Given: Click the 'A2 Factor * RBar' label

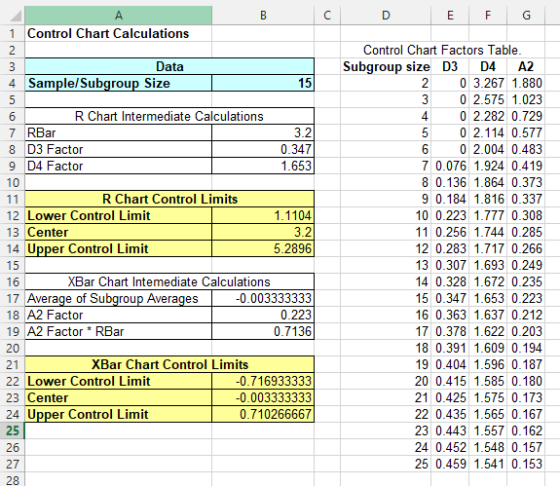Looking at the screenshot, I should 118,331.
